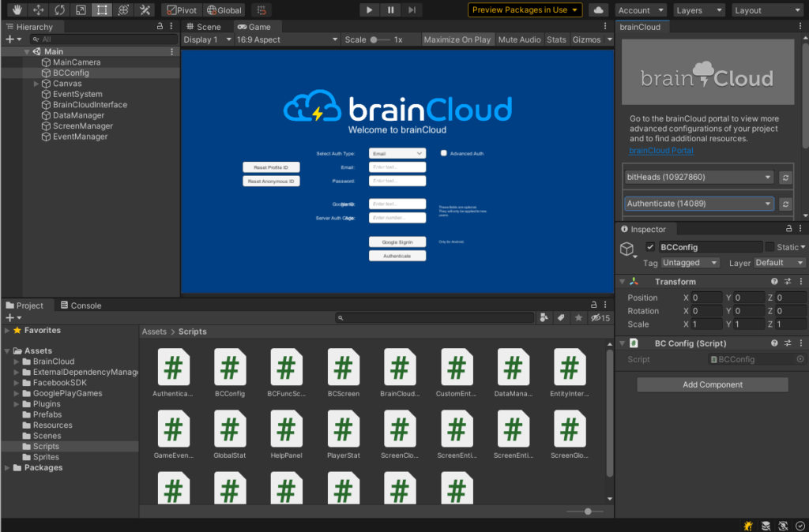Select the Rect tool
809x532 pixels.
[102, 9]
